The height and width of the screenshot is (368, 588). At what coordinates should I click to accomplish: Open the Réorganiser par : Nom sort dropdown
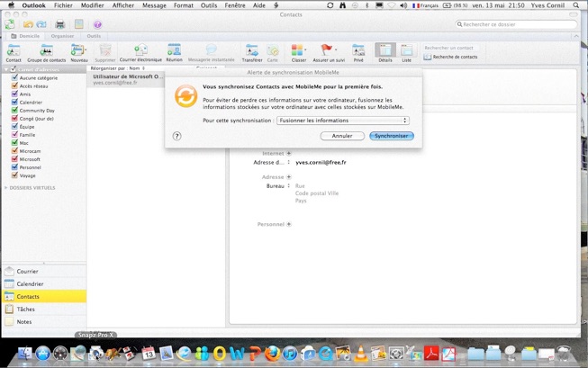point(118,68)
